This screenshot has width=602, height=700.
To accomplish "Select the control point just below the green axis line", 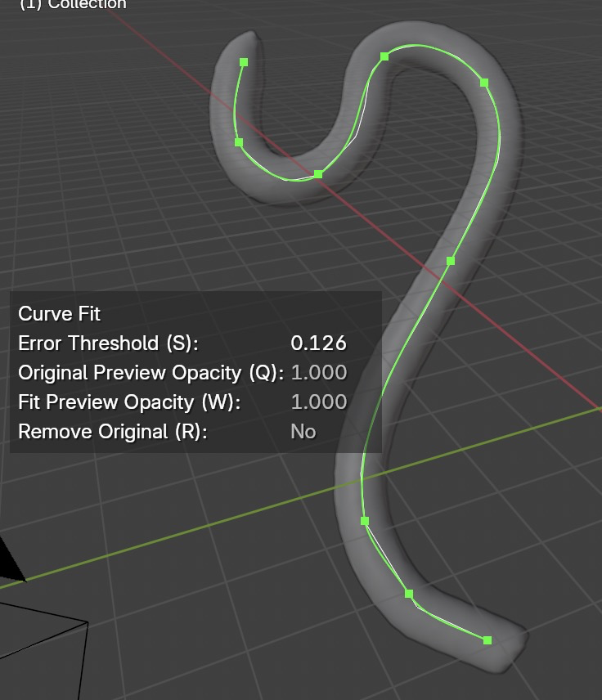I will click(365, 521).
